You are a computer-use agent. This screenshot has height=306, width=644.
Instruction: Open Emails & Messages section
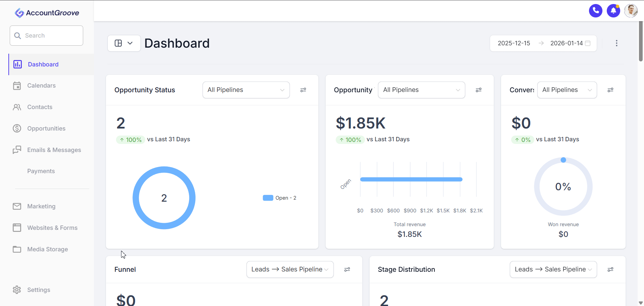[x=54, y=150]
